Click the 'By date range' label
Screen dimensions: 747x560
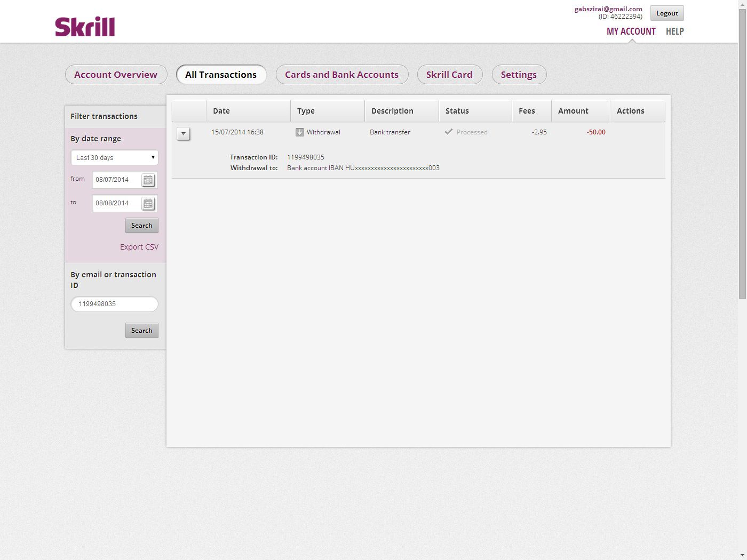point(96,139)
